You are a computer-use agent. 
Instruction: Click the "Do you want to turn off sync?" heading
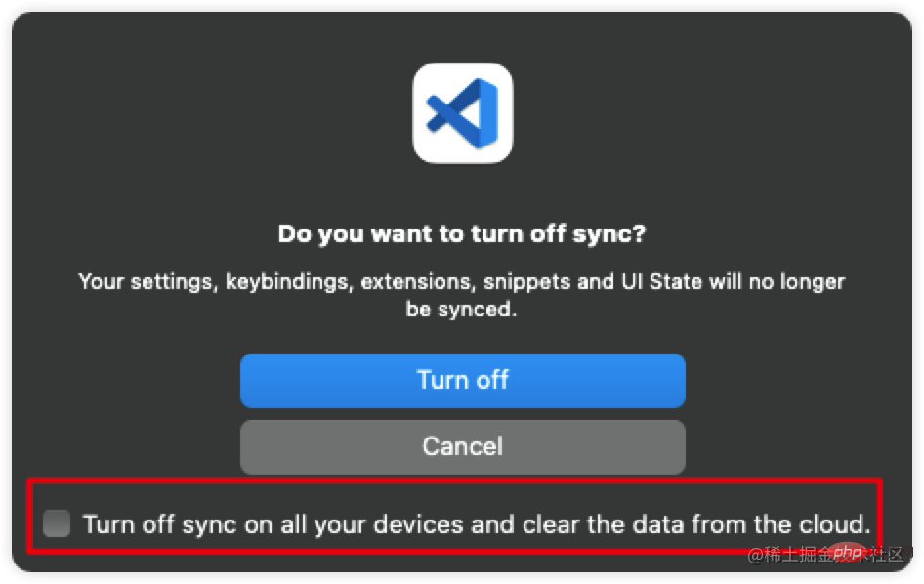[462, 234]
